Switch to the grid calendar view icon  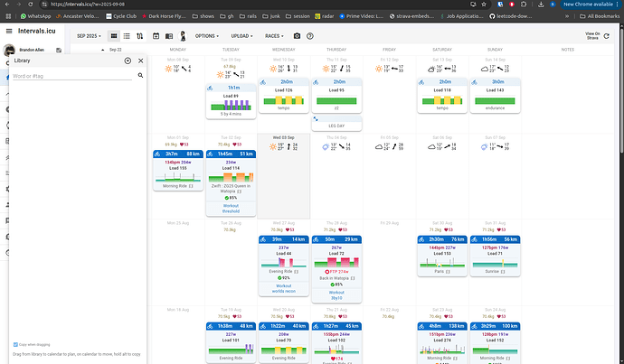pyautogui.click(x=115, y=35)
